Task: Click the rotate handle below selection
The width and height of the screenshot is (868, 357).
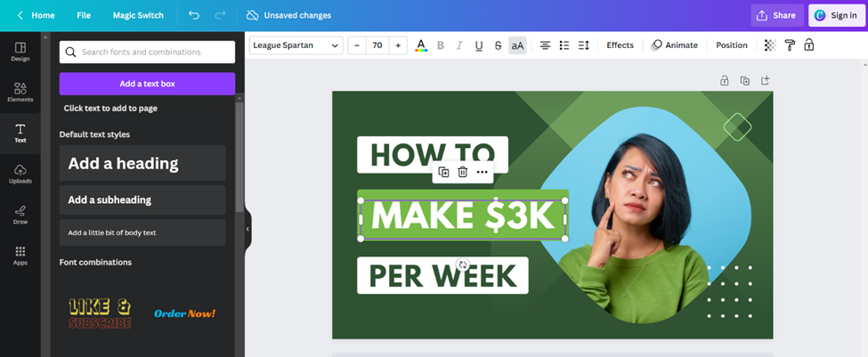Action: click(x=463, y=264)
